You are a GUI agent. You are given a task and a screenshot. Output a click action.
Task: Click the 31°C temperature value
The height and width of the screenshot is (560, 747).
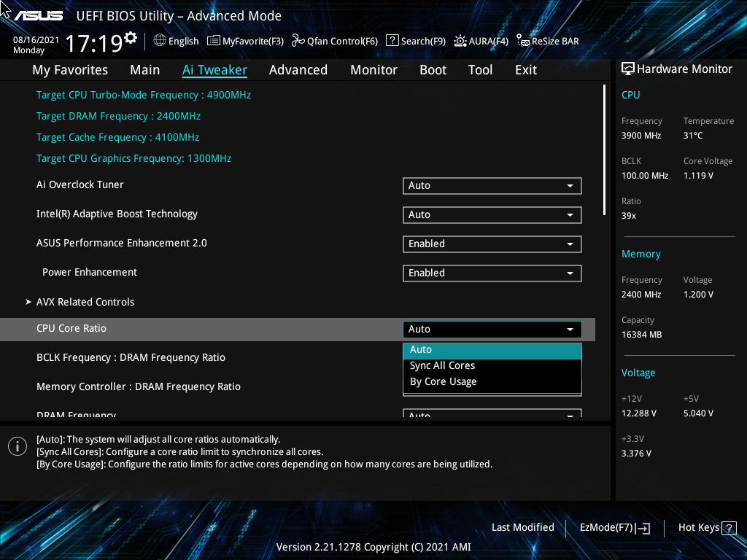pos(693,136)
